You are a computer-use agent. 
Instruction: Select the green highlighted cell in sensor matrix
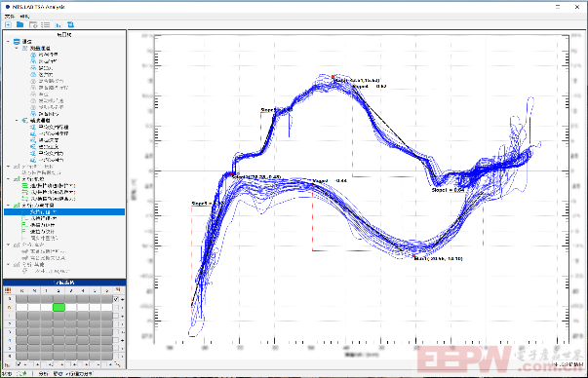(x=59, y=308)
